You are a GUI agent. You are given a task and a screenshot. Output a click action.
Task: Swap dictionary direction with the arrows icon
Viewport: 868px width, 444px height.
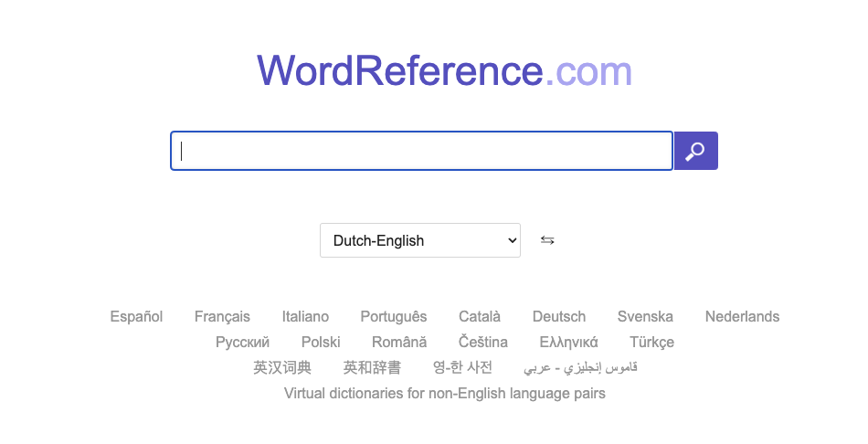547,240
